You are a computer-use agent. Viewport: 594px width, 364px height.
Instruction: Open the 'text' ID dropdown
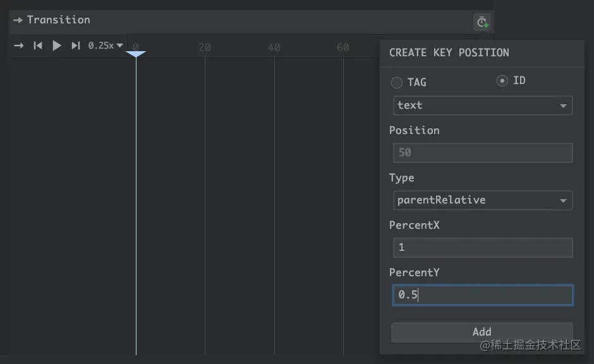click(x=483, y=106)
